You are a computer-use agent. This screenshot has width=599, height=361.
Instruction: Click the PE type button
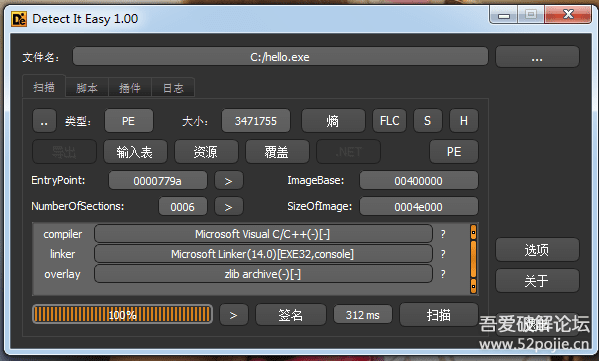tap(129, 121)
